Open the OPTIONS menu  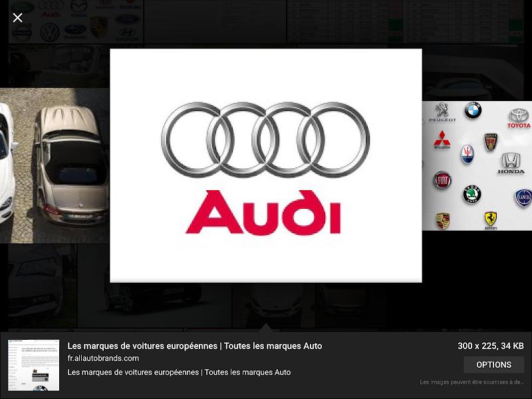click(x=493, y=364)
